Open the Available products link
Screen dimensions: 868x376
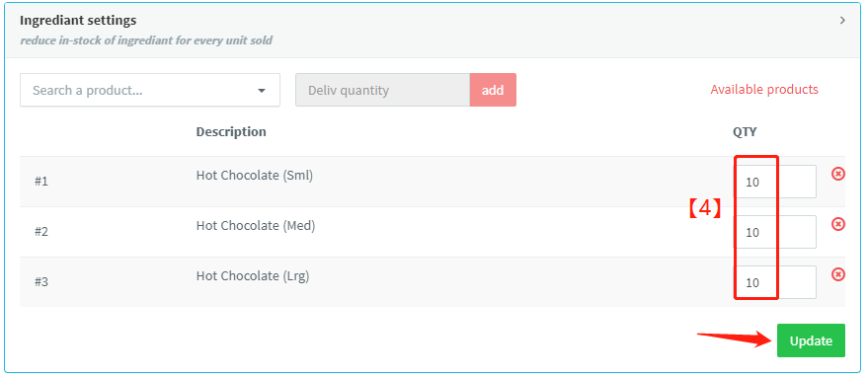click(764, 89)
